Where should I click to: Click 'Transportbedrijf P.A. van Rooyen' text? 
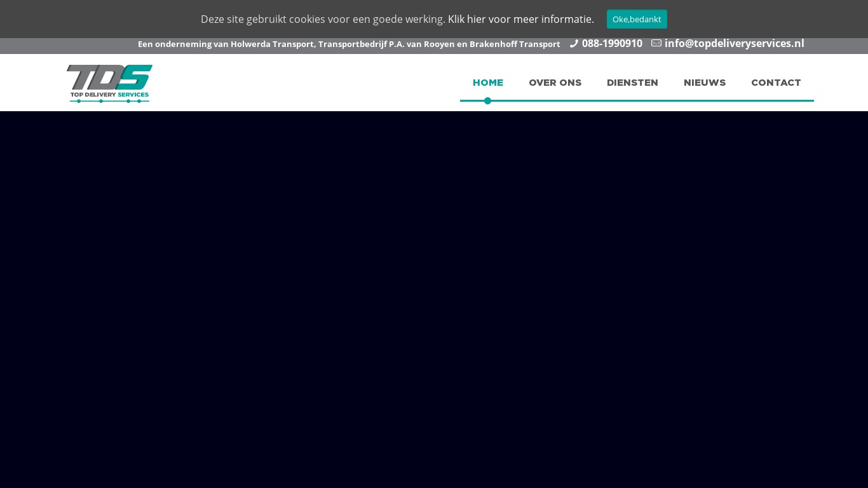click(385, 44)
